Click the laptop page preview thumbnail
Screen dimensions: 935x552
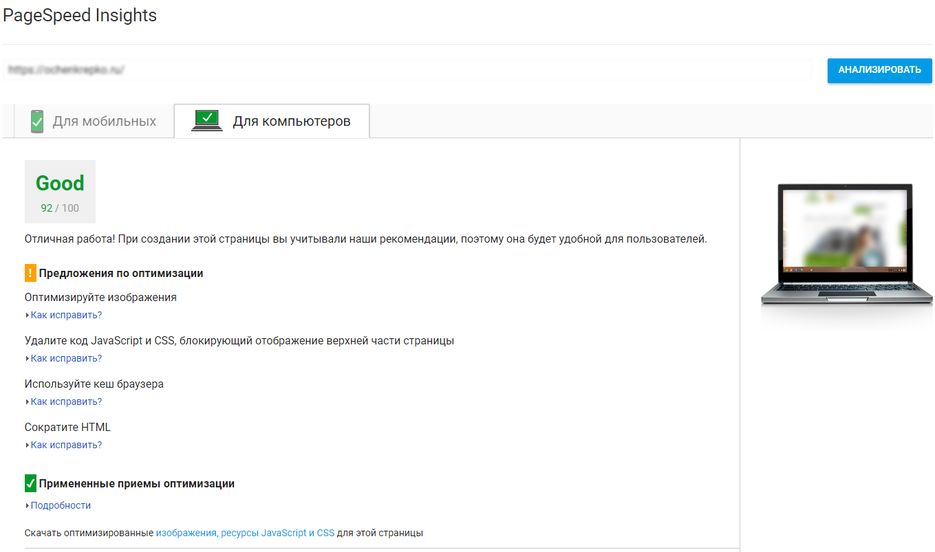[x=846, y=244]
